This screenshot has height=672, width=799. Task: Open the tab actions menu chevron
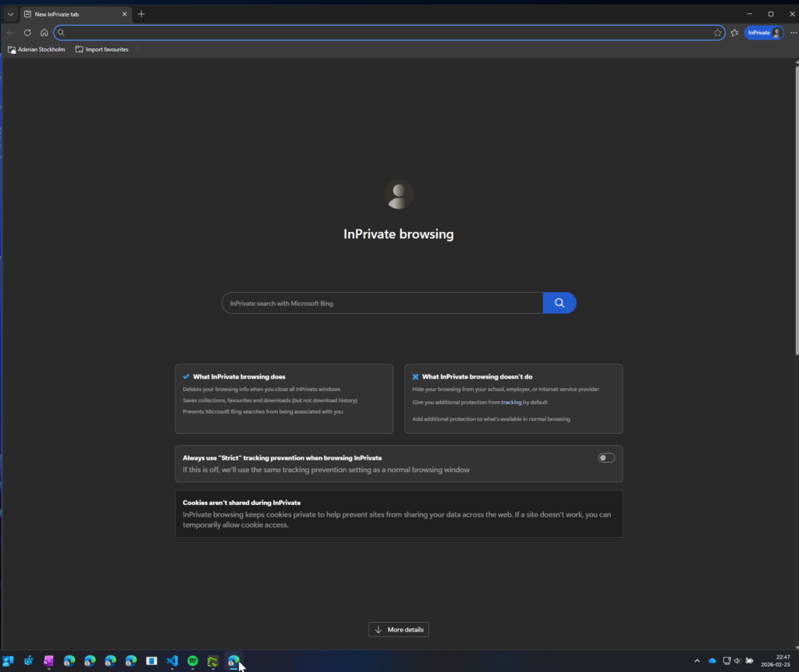(x=10, y=14)
